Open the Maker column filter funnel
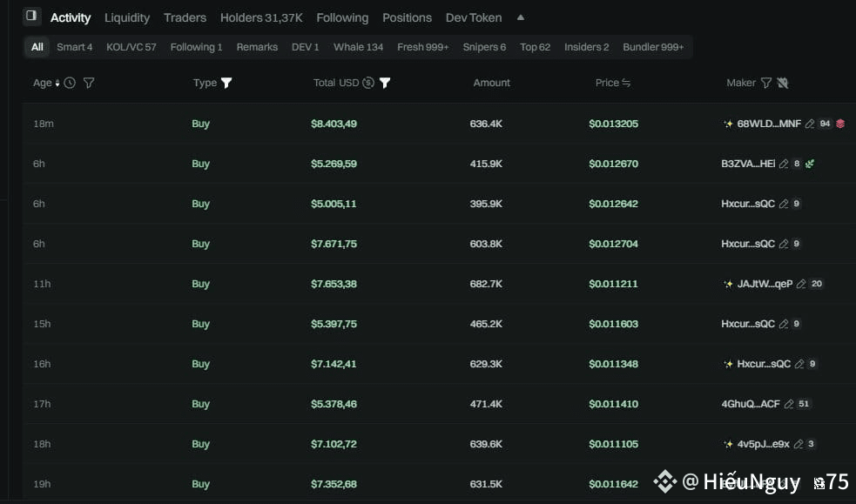 (766, 83)
